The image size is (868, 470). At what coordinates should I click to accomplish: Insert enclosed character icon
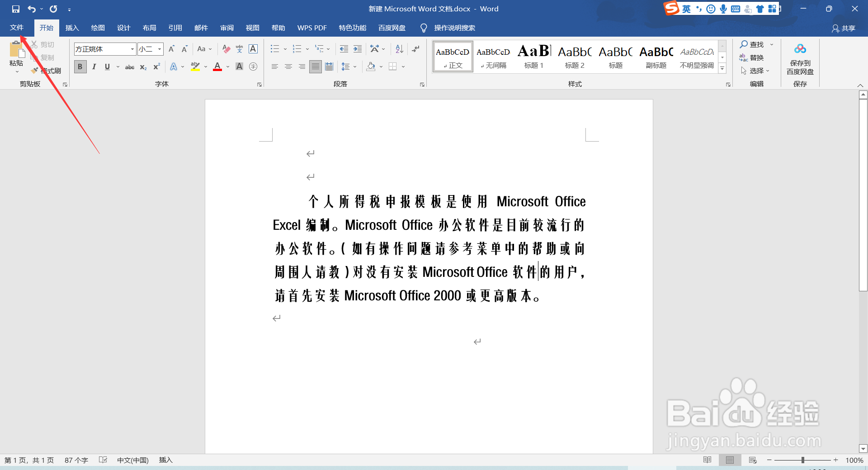pos(253,67)
